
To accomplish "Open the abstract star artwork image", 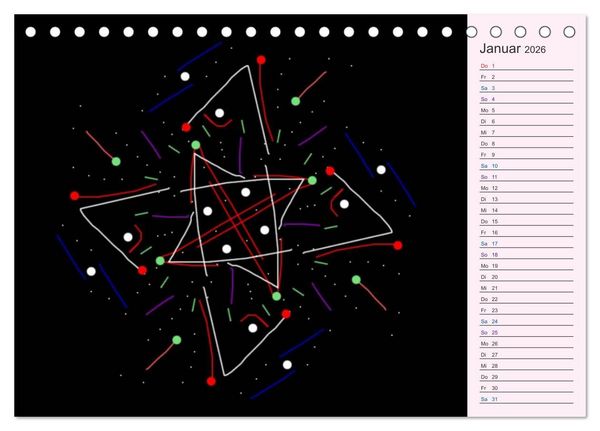I will (x=241, y=216).
